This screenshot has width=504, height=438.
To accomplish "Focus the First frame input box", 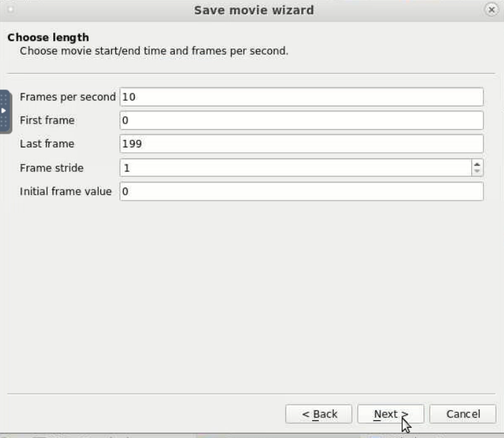I will (x=301, y=121).
